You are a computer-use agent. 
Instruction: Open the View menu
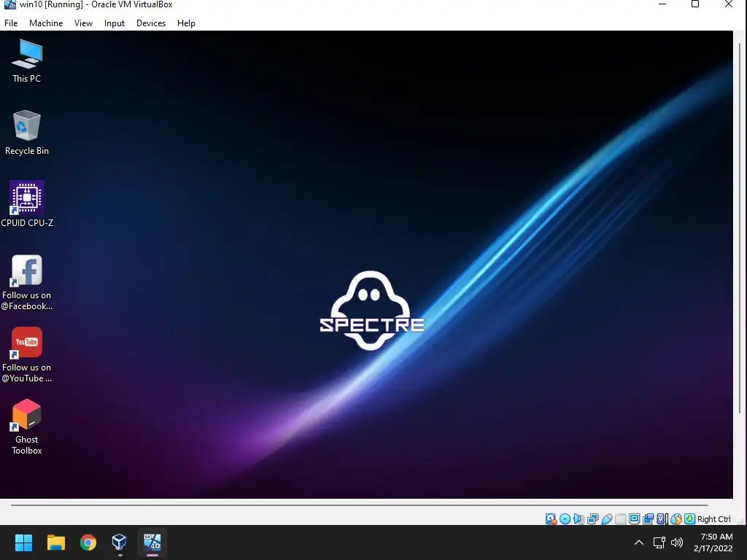pos(83,23)
